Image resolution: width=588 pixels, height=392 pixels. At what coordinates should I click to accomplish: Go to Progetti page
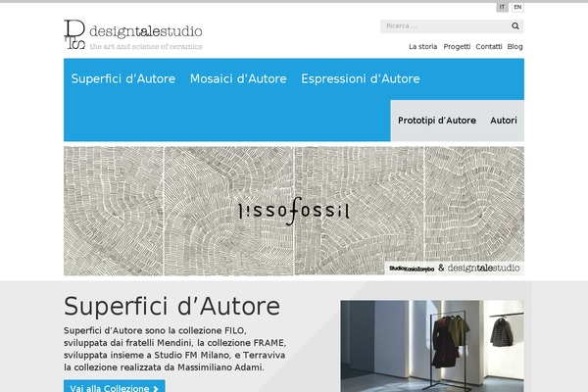click(457, 46)
